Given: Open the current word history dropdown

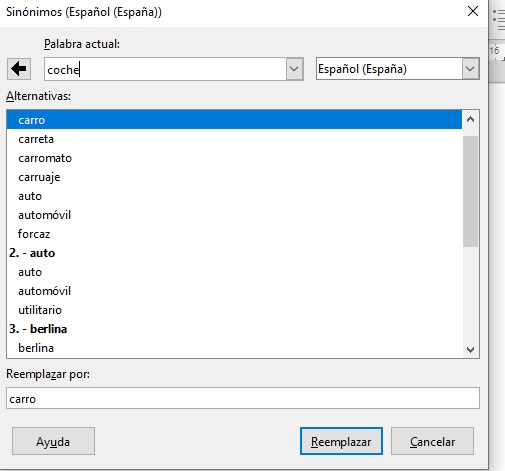Looking at the screenshot, I should pyautogui.click(x=294, y=69).
